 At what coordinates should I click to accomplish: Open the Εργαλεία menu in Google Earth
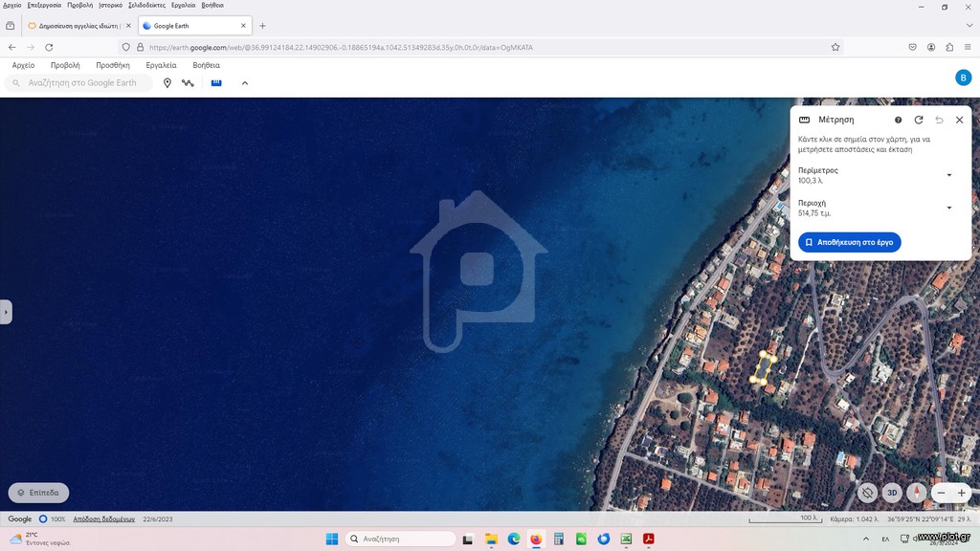pos(161,65)
